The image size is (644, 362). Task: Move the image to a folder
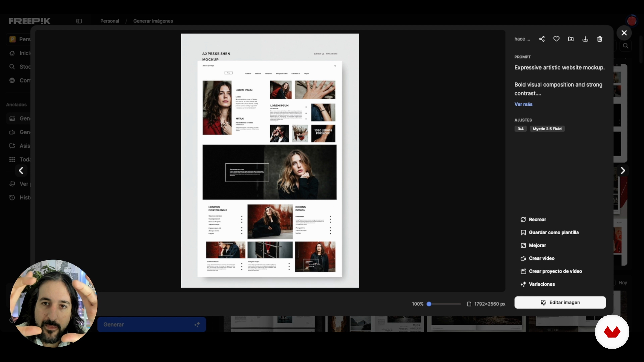pyautogui.click(x=571, y=39)
